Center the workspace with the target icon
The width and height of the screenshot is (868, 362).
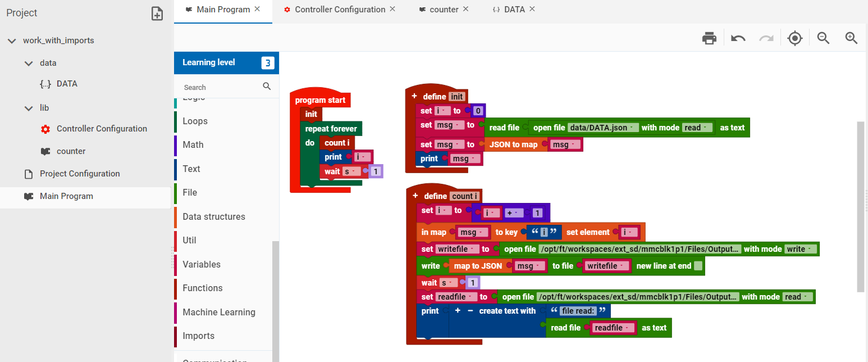point(794,38)
